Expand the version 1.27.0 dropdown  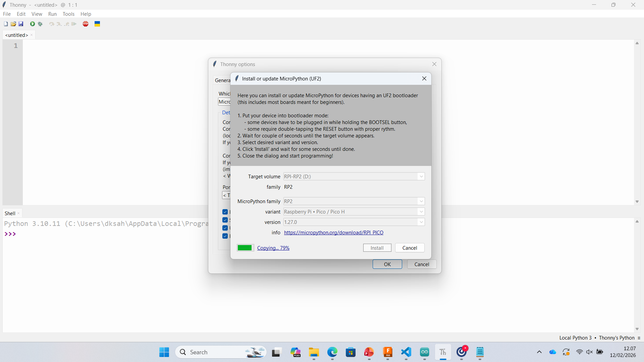pos(421,222)
